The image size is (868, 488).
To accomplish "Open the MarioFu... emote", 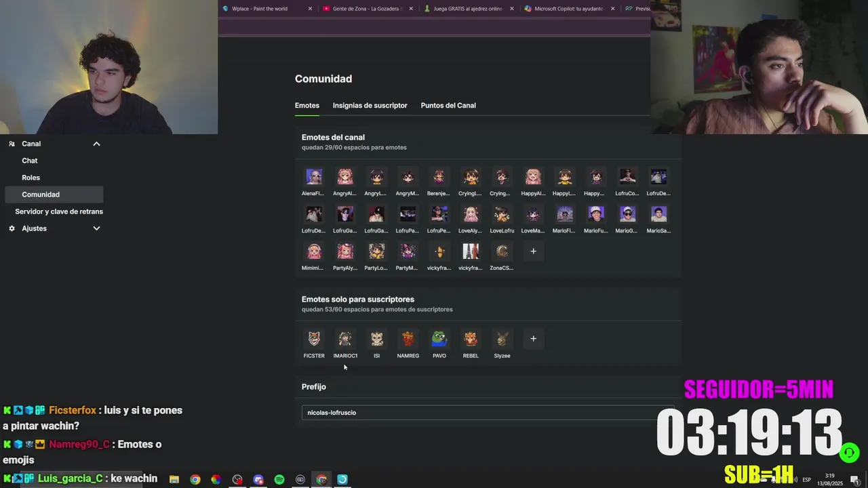I will pyautogui.click(x=596, y=214).
